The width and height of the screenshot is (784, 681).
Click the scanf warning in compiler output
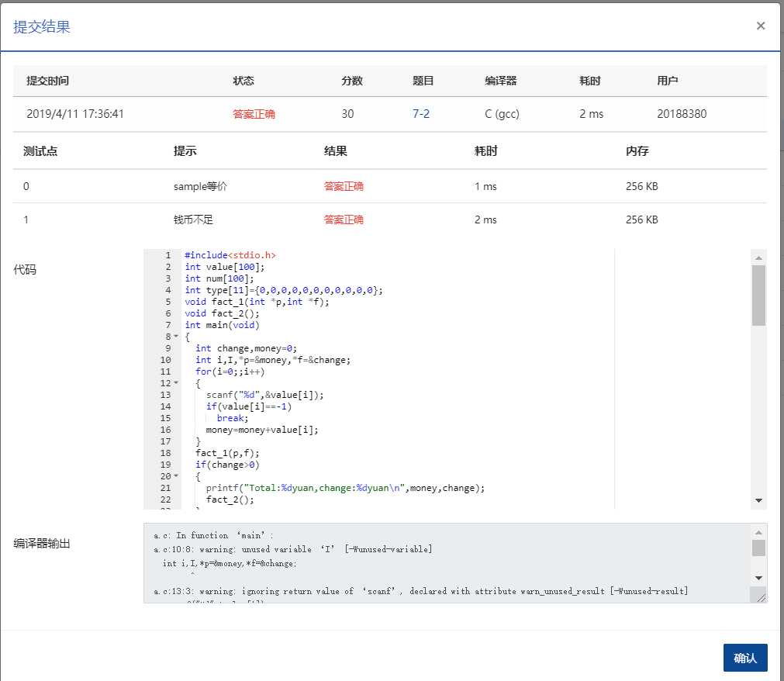[x=420, y=592]
